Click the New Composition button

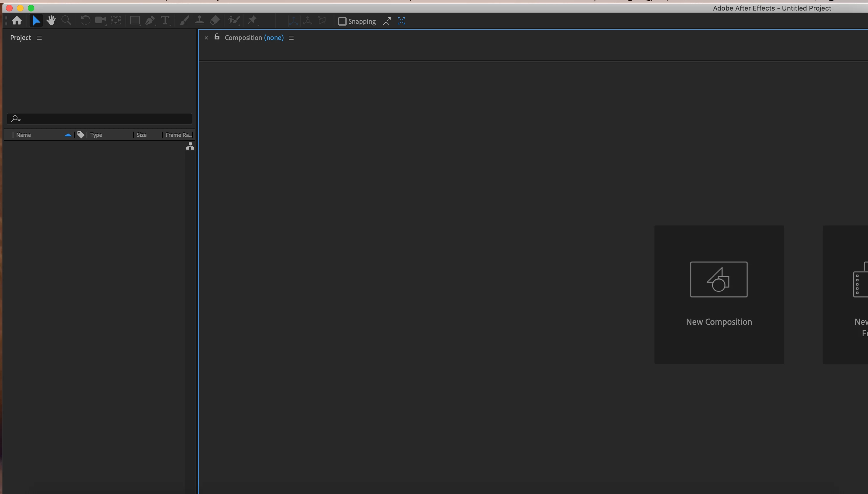point(719,294)
